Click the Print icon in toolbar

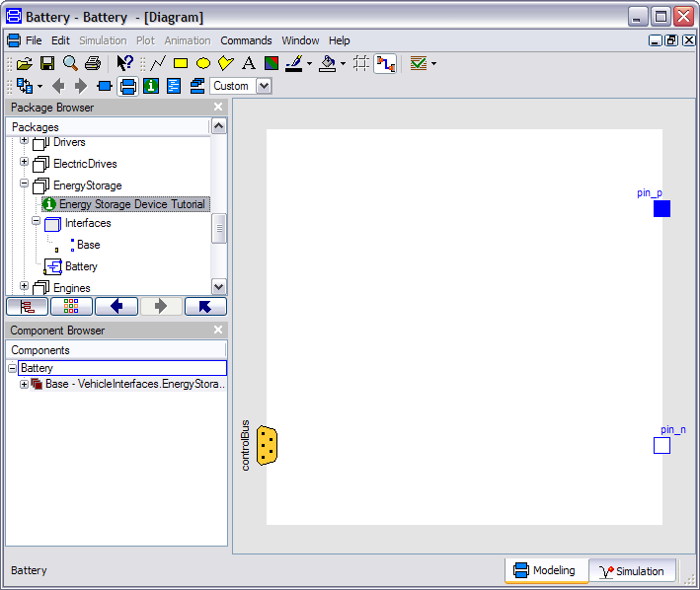pos(93,63)
